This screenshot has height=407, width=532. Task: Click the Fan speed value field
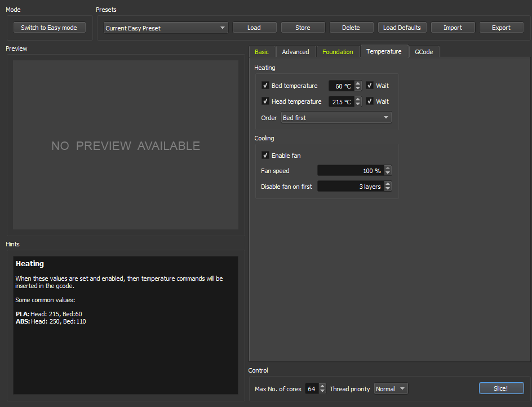coord(349,171)
